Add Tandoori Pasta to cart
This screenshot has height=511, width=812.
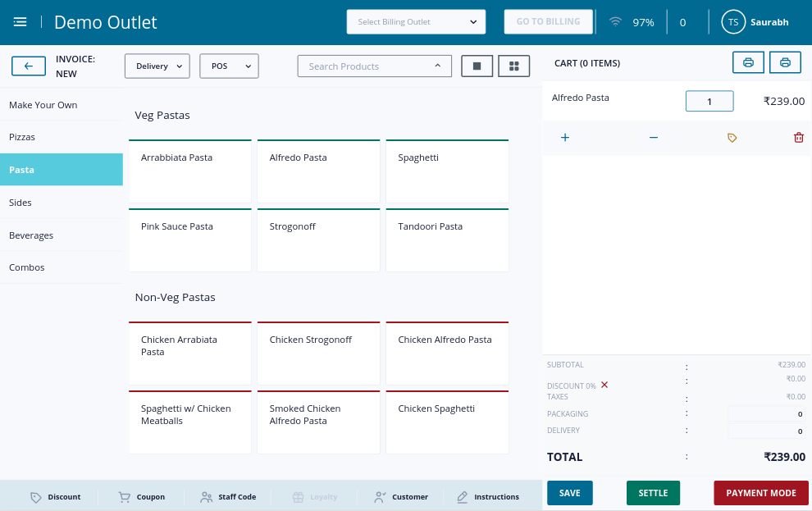point(447,240)
